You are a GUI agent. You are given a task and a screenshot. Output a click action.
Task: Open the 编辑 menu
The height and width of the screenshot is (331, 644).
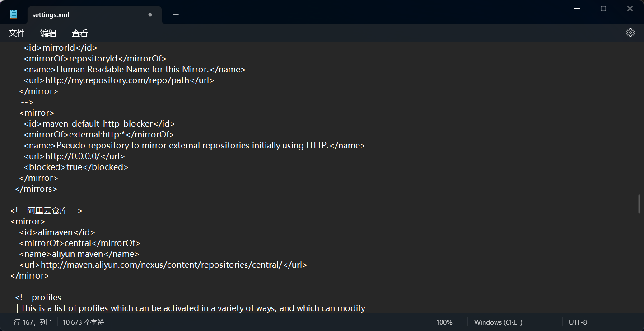(48, 33)
